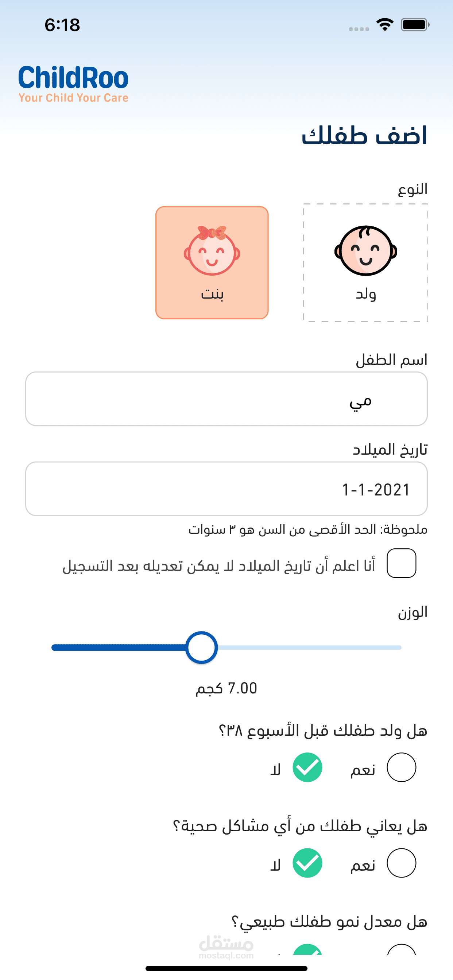The height and width of the screenshot is (980, 453).
Task: Check the birth date acknowledgment checkbox
Action: tap(401, 563)
